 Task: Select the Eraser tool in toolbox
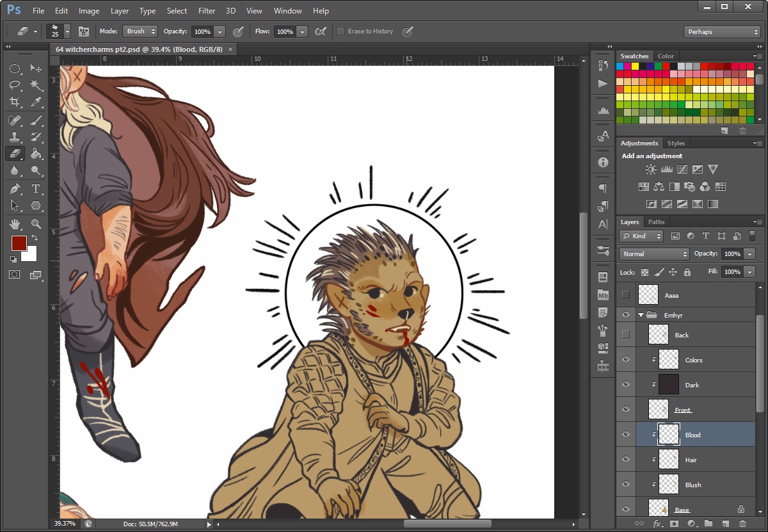pos(15,154)
